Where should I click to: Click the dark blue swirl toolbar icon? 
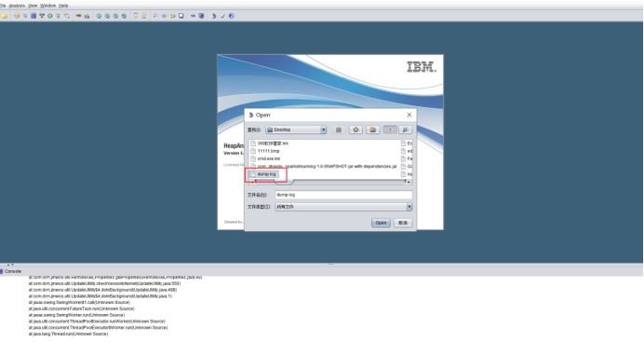tap(214, 16)
